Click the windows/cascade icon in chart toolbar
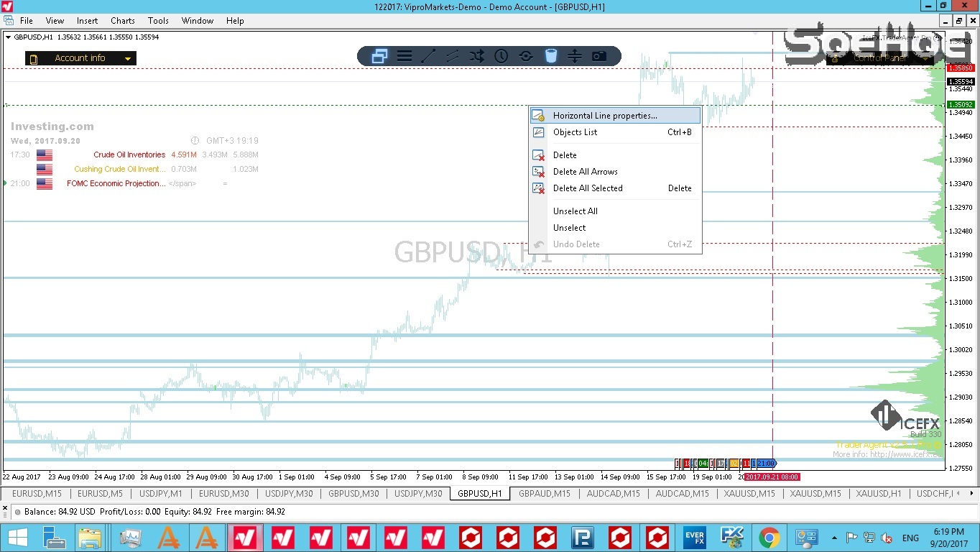 click(379, 56)
